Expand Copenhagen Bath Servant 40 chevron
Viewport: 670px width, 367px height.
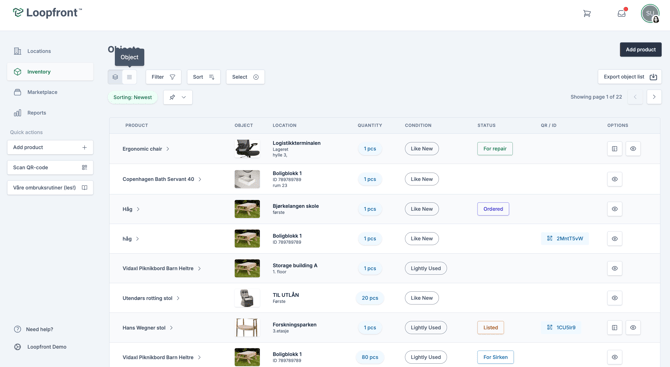click(x=200, y=179)
